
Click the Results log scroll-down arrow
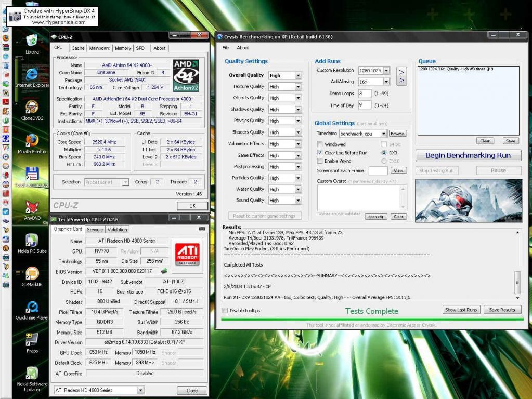coord(517,298)
